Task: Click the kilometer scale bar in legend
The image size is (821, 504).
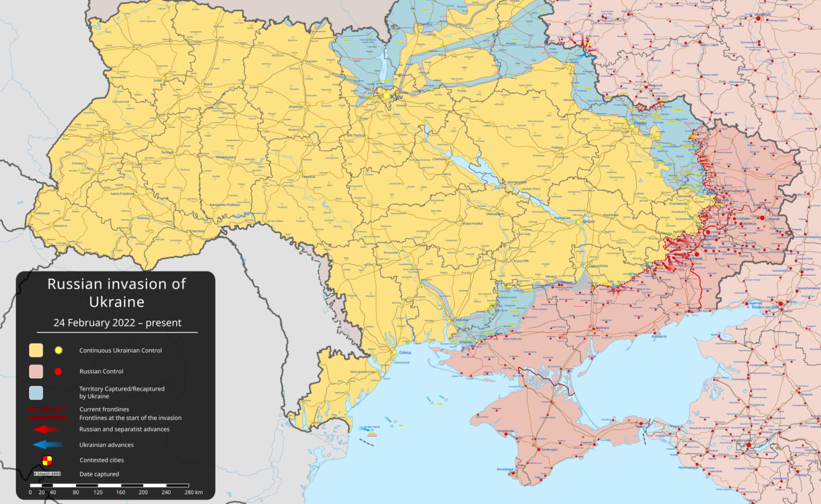Action: (109, 485)
